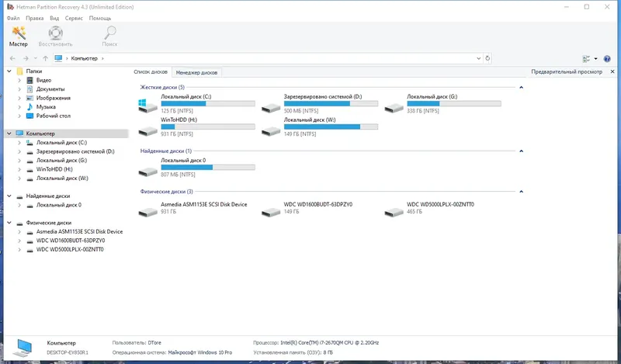Collapse the Найденные диски section
Image resolution: width=621 pixels, height=364 pixels.
pos(521,151)
